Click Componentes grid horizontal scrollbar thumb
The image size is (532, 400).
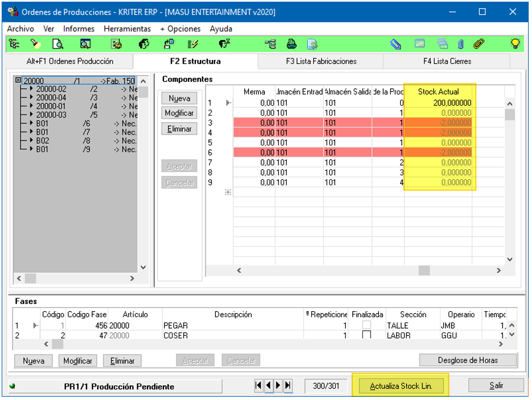(x=424, y=270)
